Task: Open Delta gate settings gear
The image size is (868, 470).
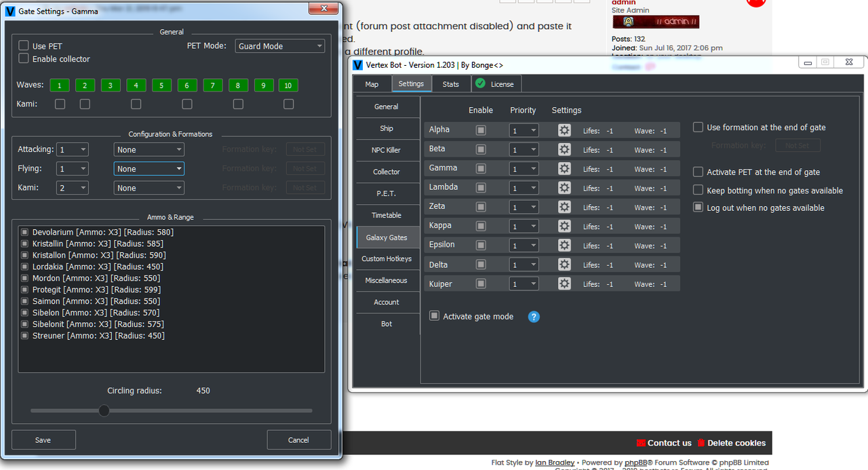Action: point(564,265)
